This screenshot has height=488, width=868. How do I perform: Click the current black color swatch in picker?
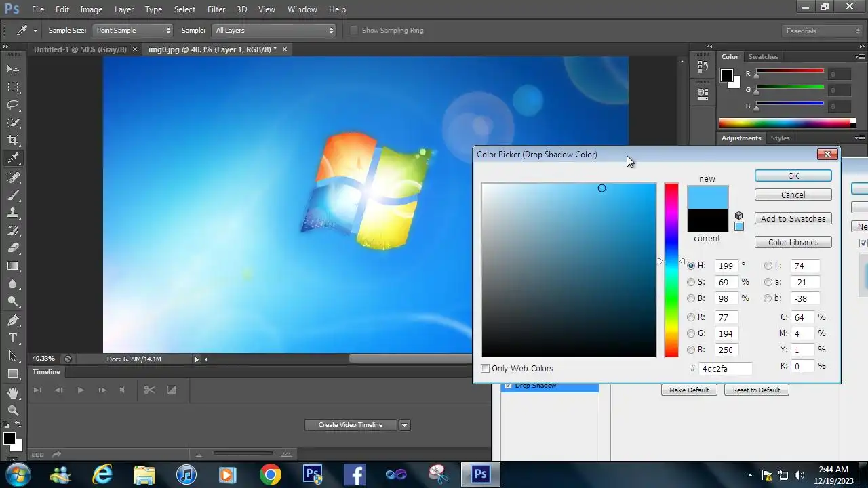click(x=708, y=220)
